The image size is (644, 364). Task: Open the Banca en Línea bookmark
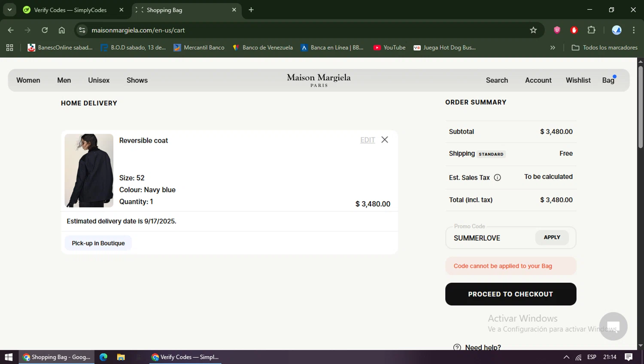[332, 48]
